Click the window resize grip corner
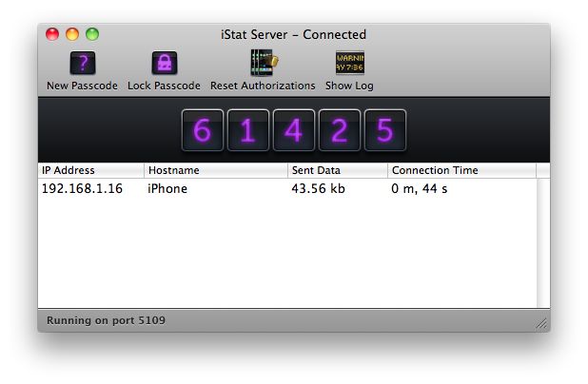 [x=541, y=323]
